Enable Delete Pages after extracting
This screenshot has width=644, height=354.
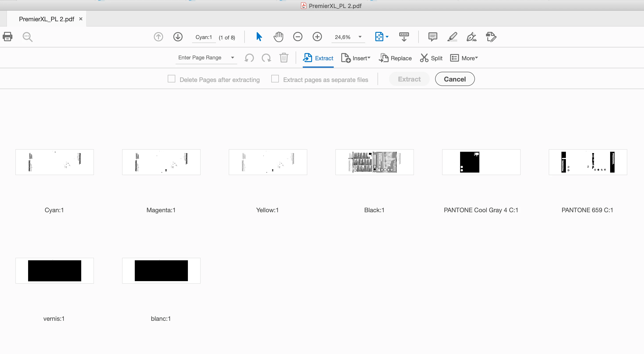click(x=172, y=79)
